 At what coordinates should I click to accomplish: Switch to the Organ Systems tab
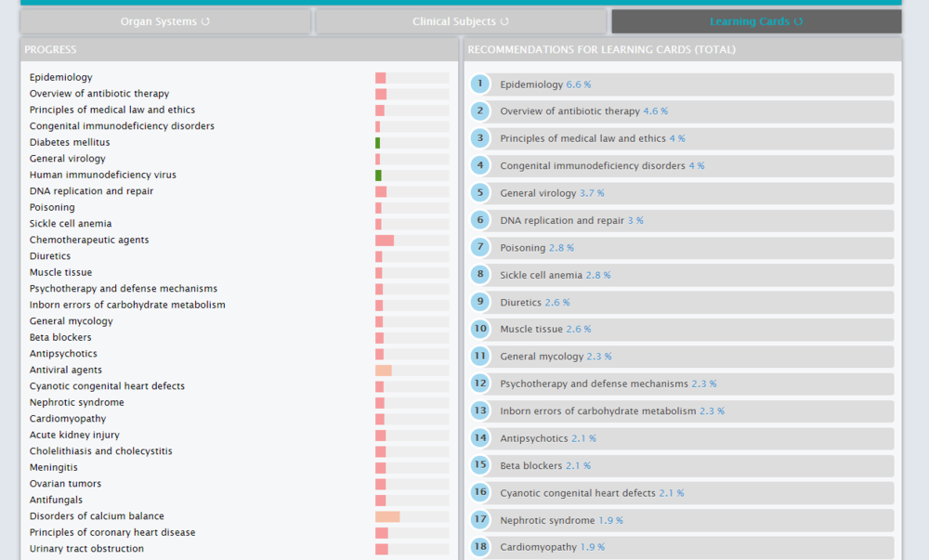pyautogui.click(x=165, y=21)
